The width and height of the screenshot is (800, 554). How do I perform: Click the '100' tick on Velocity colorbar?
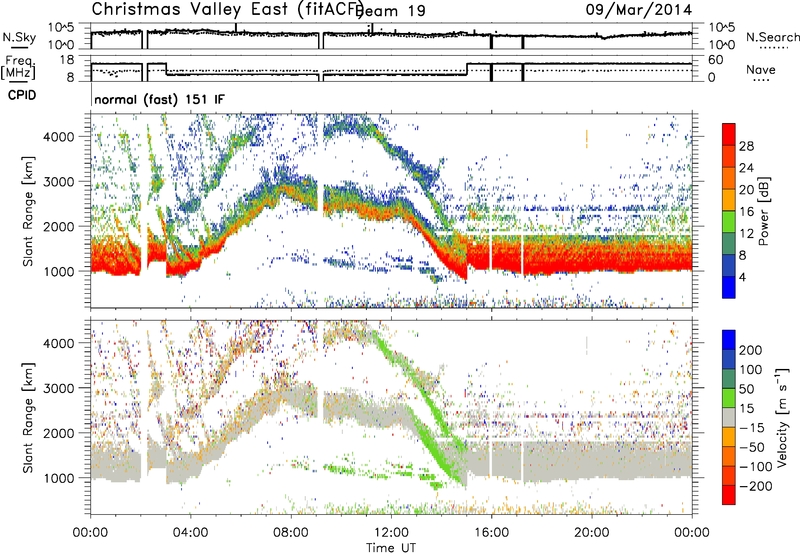tap(751, 370)
